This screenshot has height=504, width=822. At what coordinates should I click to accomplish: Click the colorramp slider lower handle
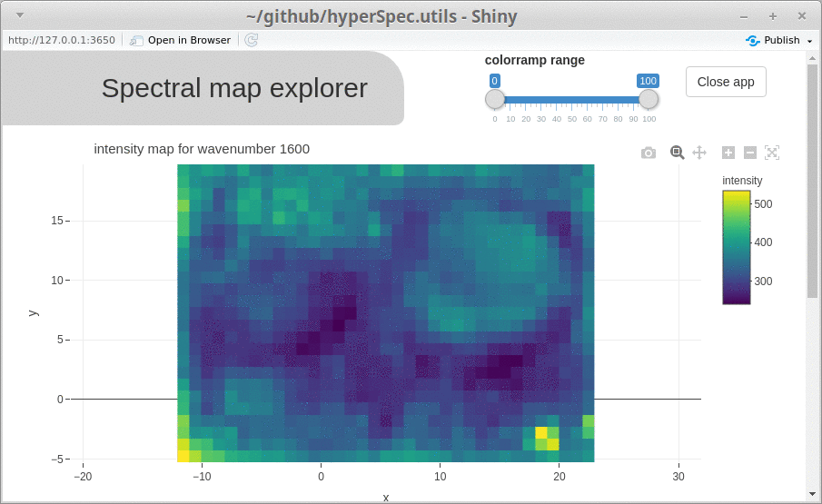[495, 99]
